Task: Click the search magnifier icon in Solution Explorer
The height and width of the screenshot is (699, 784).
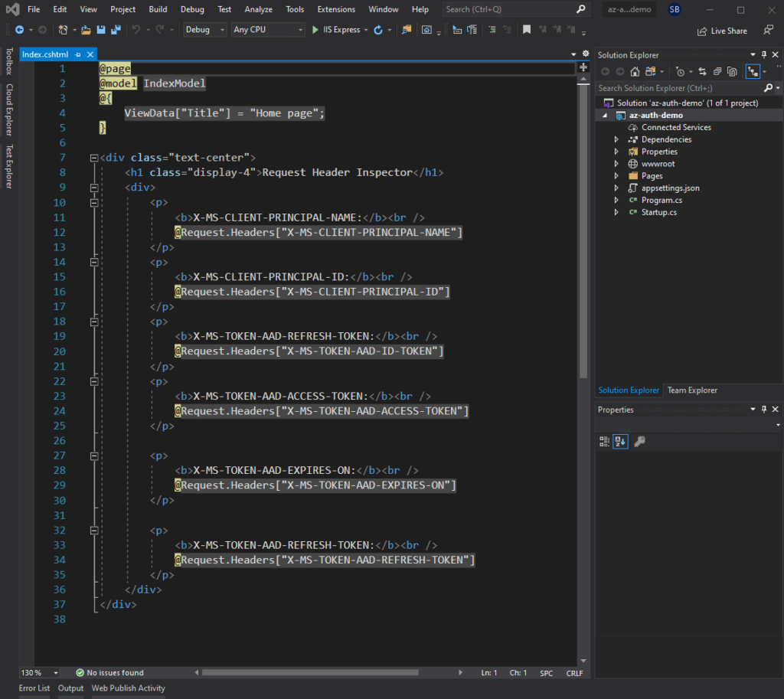Action: point(769,88)
